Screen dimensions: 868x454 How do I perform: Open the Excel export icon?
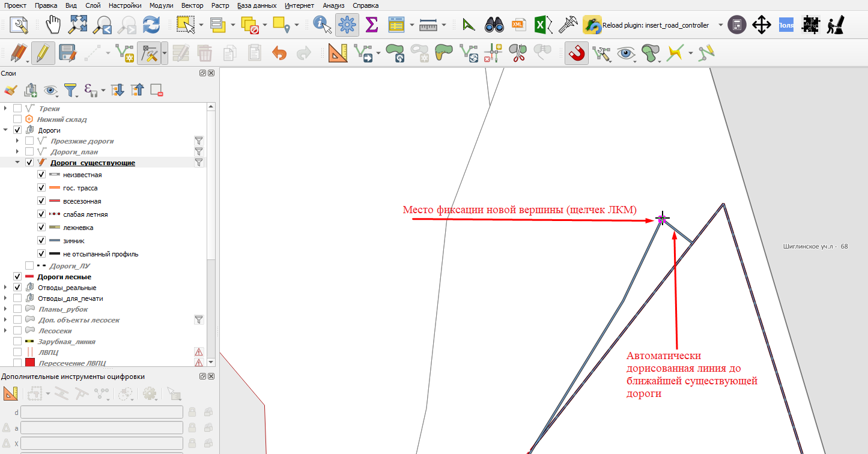(x=541, y=25)
